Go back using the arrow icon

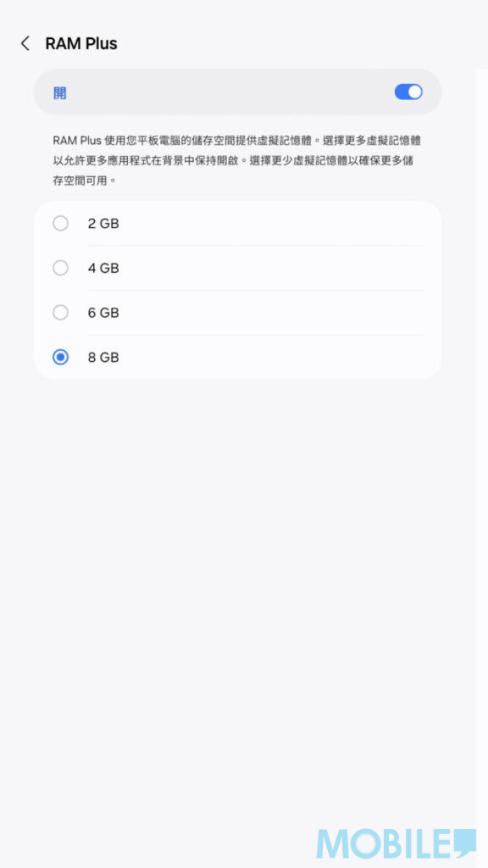(x=25, y=44)
